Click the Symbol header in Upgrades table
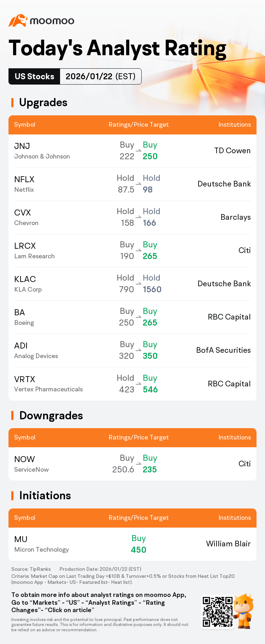The image size is (265, 644). [25, 125]
